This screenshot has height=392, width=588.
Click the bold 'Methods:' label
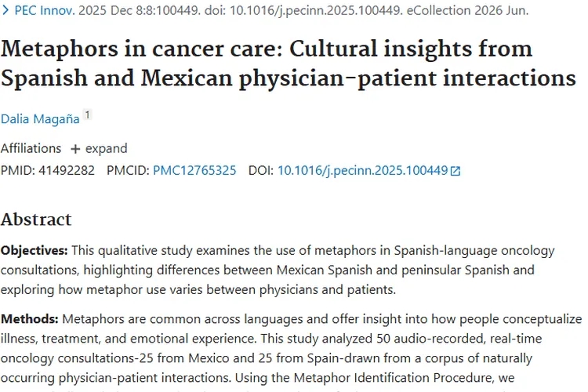(29, 319)
